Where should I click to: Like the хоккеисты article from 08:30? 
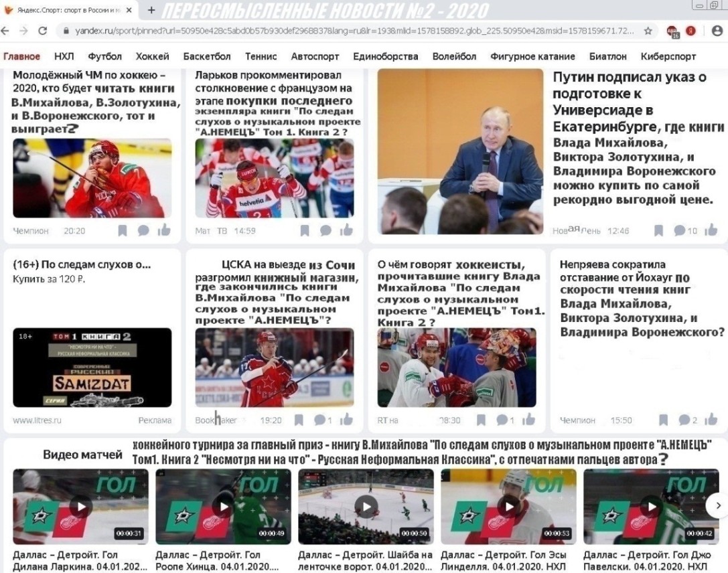pyautogui.click(x=529, y=420)
